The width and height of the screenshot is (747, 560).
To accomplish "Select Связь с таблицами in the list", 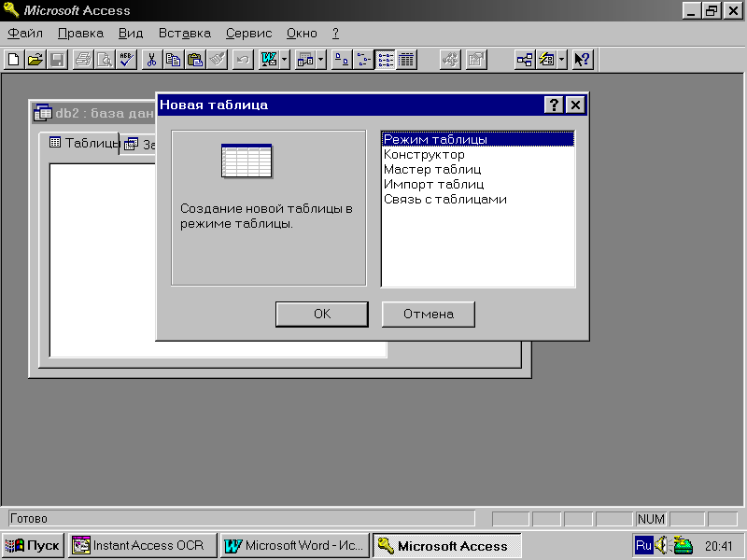I will pyautogui.click(x=478, y=199).
